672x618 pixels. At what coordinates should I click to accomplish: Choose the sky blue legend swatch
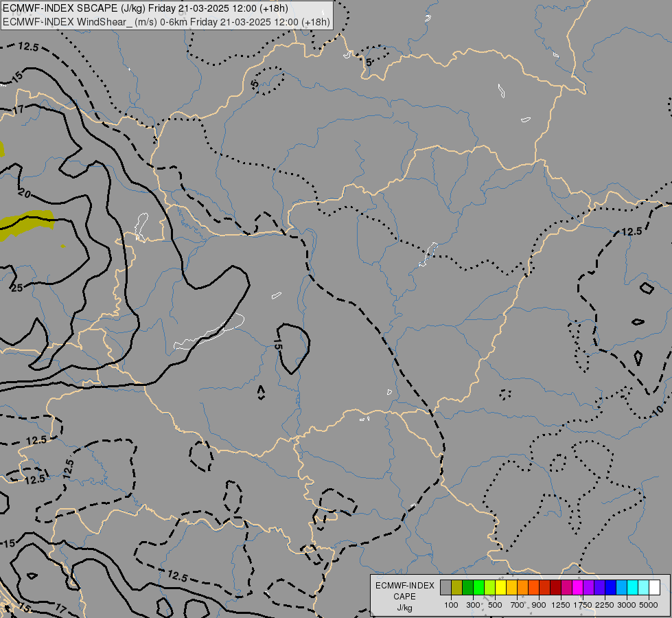coord(621,588)
